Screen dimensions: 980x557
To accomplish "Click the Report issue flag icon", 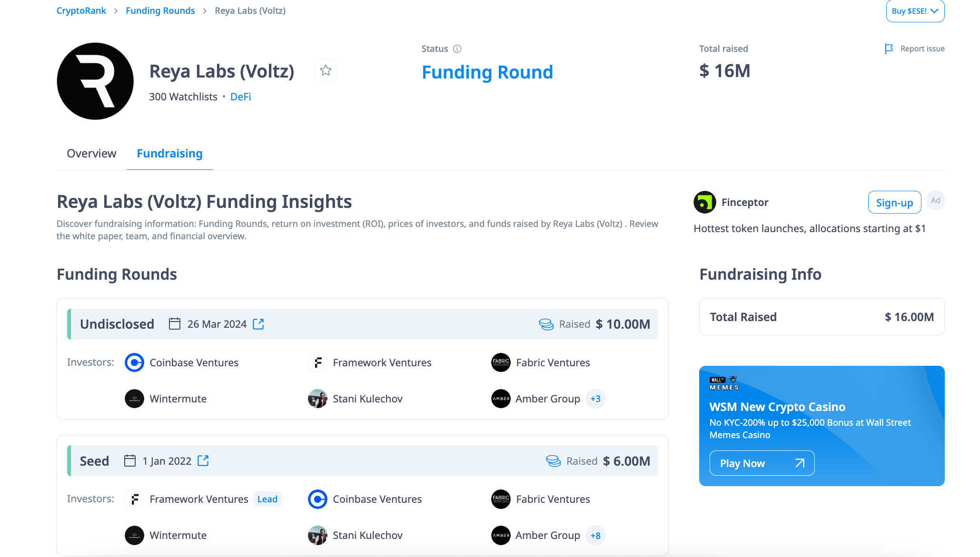I will tap(889, 49).
